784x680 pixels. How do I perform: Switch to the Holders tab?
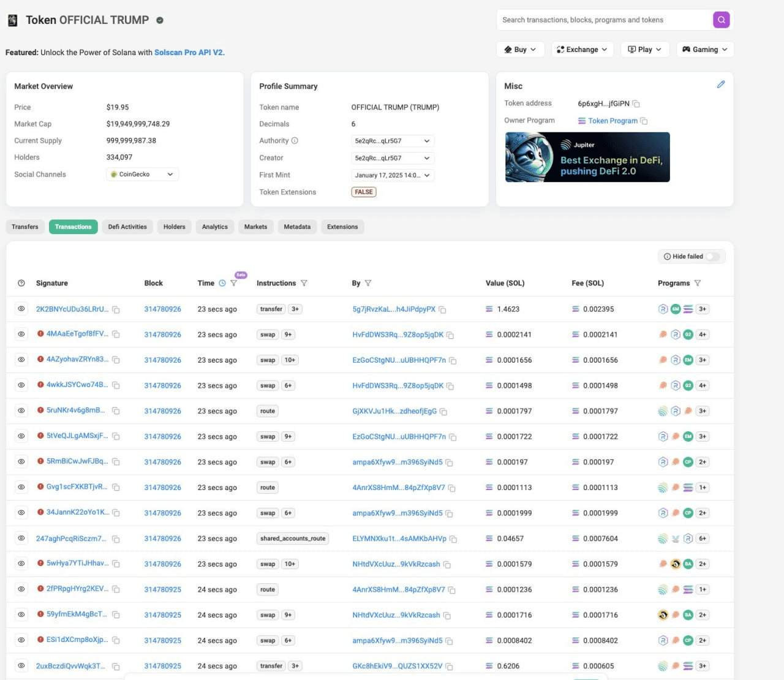(175, 227)
